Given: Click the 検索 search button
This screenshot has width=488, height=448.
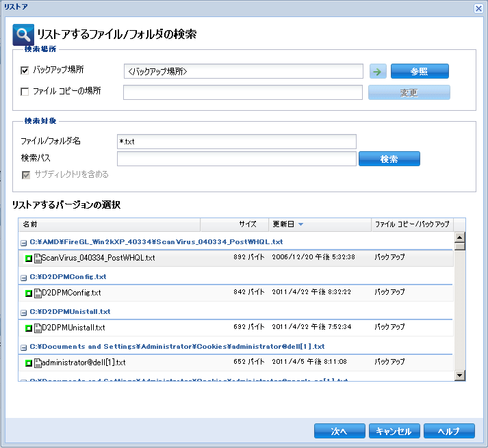Looking at the screenshot, I should click(x=389, y=159).
